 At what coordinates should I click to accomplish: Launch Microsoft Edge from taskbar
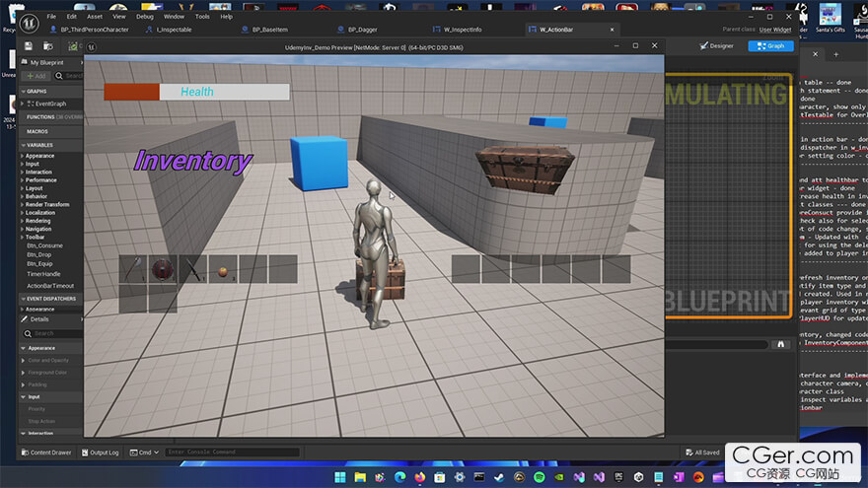pyautogui.click(x=399, y=477)
